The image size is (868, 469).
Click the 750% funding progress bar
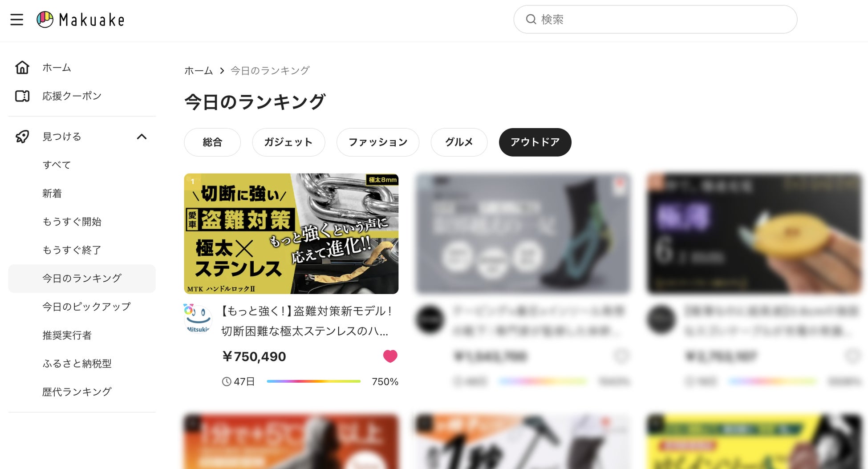[x=314, y=381]
